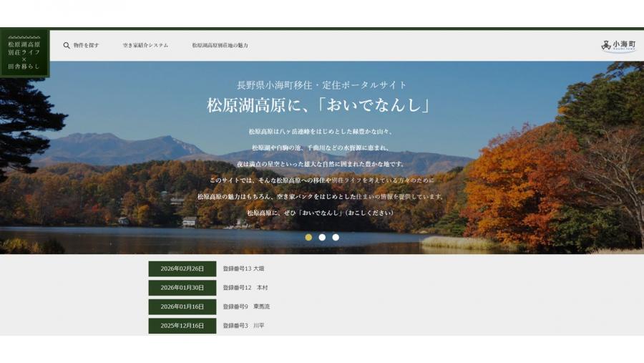Click the subtitle 長野県小海町移住・定住ポータルサイト

coord(321,85)
